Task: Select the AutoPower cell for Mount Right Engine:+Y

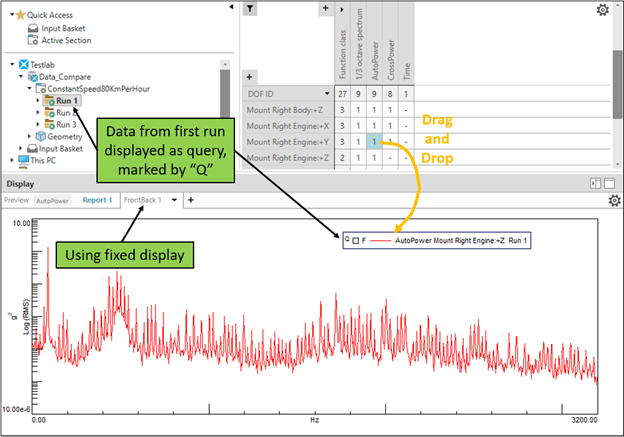Action: click(372, 141)
